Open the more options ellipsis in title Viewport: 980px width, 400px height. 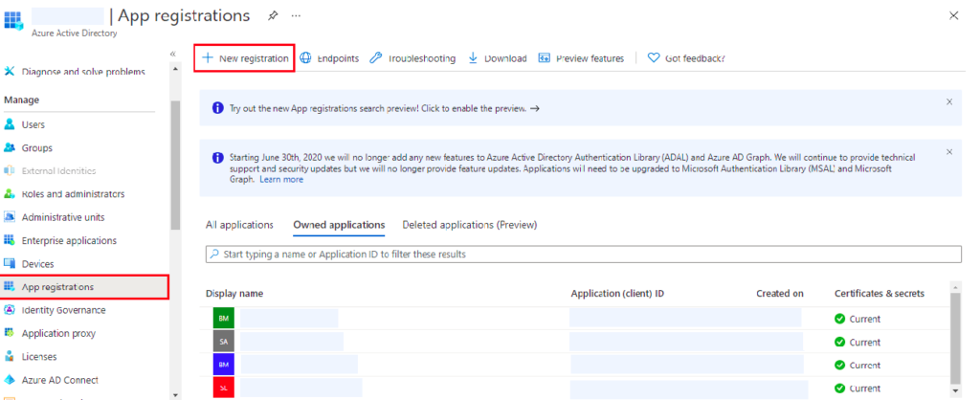[x=297, y=16]
